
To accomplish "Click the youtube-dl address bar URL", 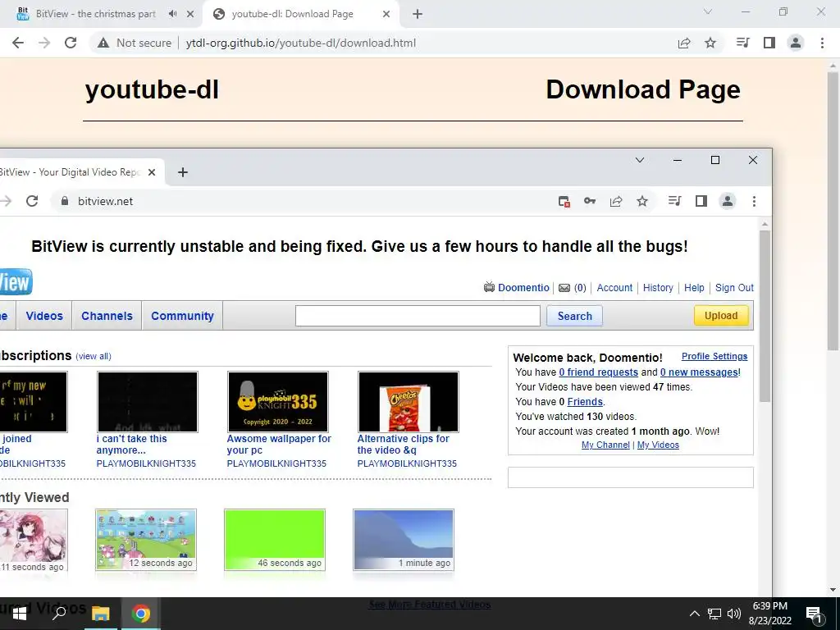I will click(300, 43).
